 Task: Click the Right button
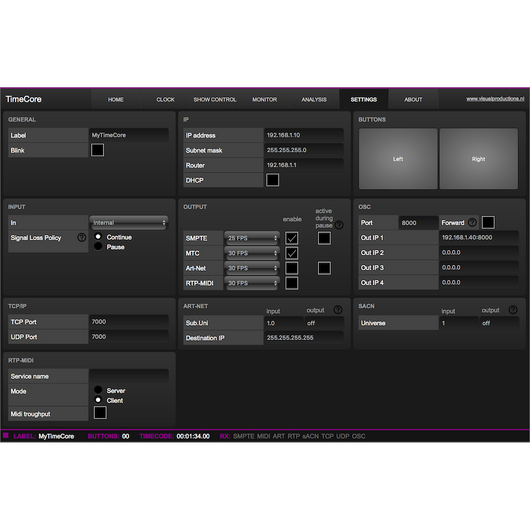tap(478, 159)
